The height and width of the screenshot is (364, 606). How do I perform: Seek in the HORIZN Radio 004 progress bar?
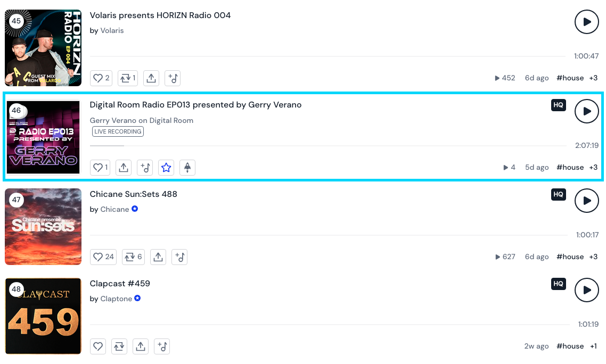click(x=327, y=56)
